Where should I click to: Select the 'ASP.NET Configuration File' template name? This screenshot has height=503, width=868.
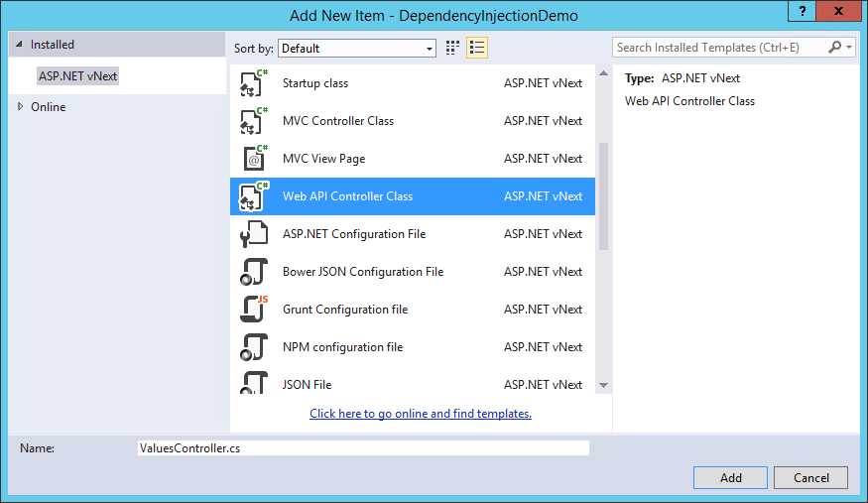[x=354, y=234]
